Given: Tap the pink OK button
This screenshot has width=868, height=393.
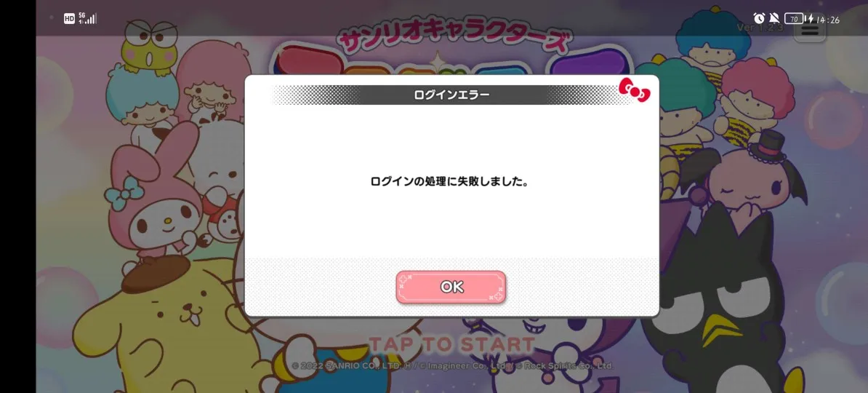Looking at the screenshot, I should (451, 287).
